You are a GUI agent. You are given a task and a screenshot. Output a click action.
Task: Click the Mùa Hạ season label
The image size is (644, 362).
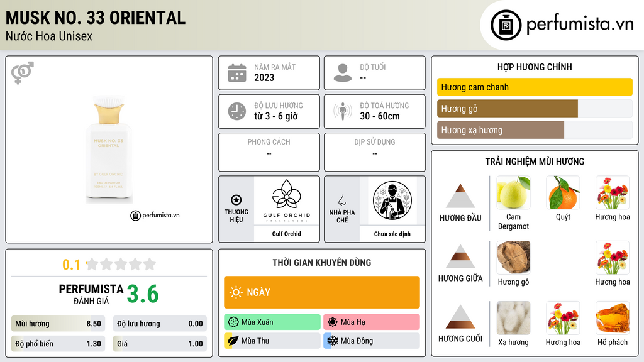point(353,322)
